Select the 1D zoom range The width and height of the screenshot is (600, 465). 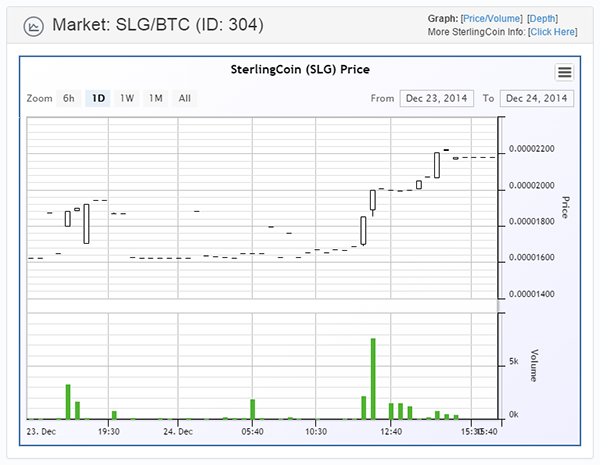(98, 98)
